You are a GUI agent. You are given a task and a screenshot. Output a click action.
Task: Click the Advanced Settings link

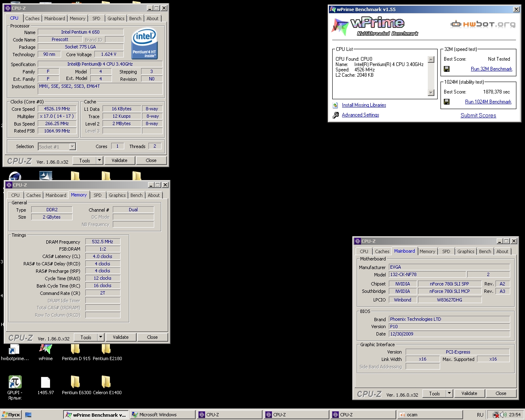(361, 115)
